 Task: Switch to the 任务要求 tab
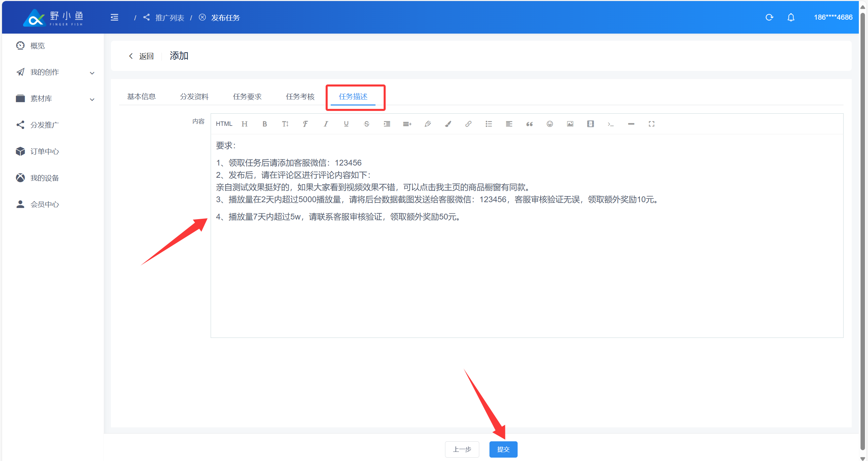247,97
